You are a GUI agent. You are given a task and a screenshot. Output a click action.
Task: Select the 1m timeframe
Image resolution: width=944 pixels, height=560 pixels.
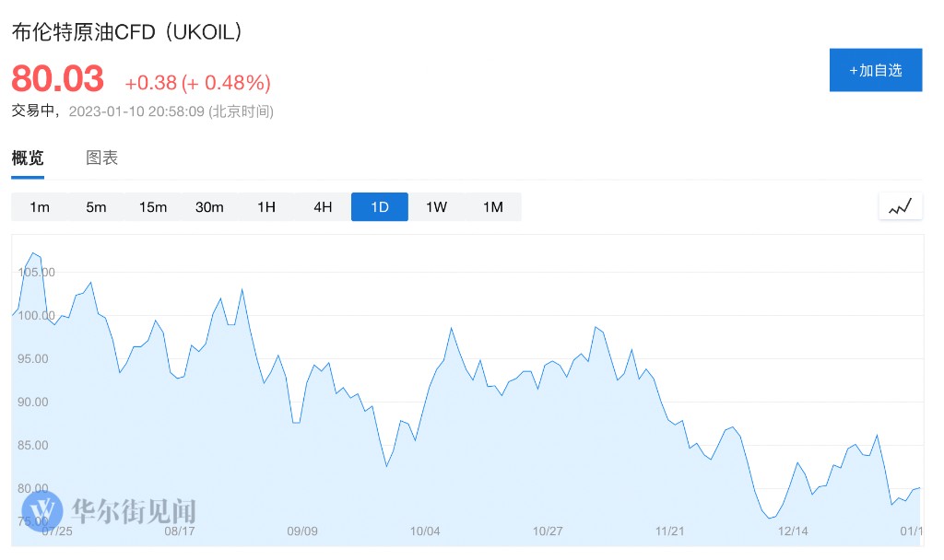40,207
